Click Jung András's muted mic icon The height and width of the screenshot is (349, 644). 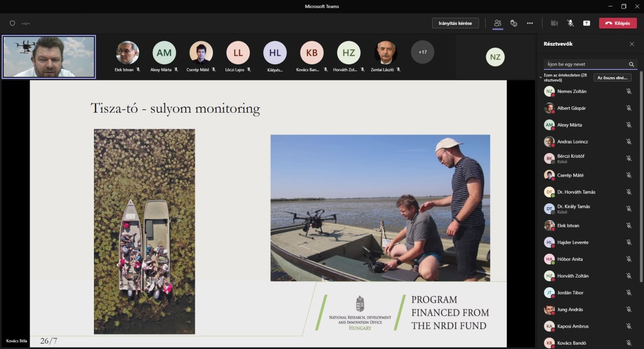pyautogui.click(x=628, y=309)
